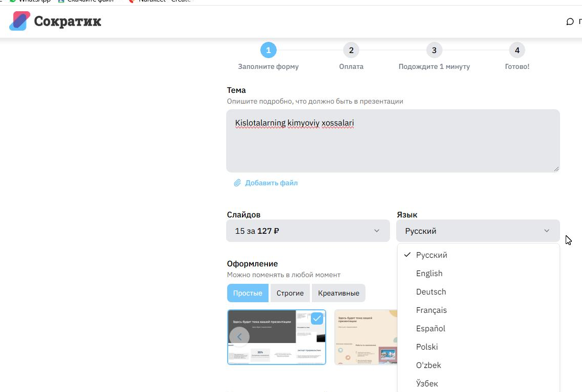Click into the Тема text area
Viewport: 582px width, 392px height.
tap(393, 141)
